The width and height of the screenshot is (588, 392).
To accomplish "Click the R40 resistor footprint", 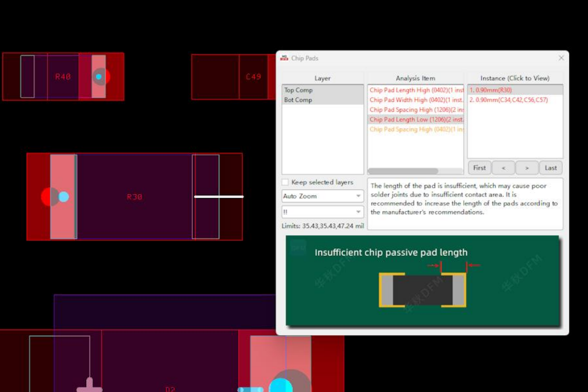I will 62,77.
